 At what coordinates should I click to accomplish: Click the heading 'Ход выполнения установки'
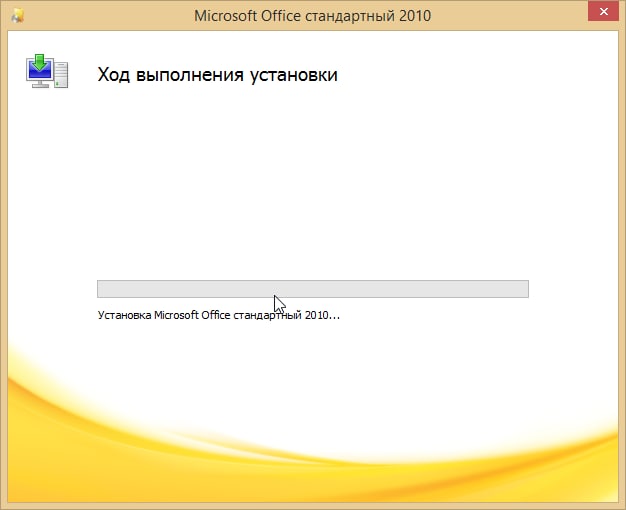(218, 75)
